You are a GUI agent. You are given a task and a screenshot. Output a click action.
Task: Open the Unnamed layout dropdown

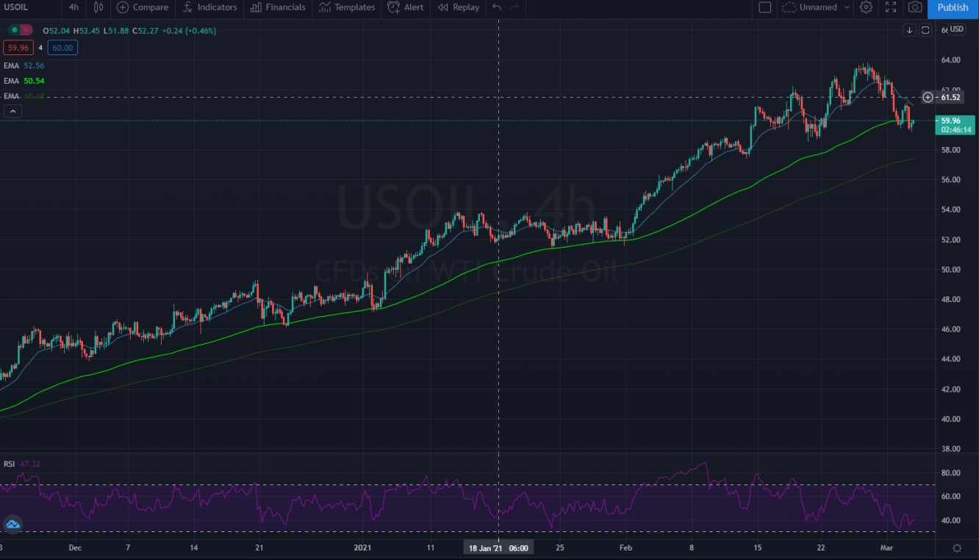(x=816, y=7)
